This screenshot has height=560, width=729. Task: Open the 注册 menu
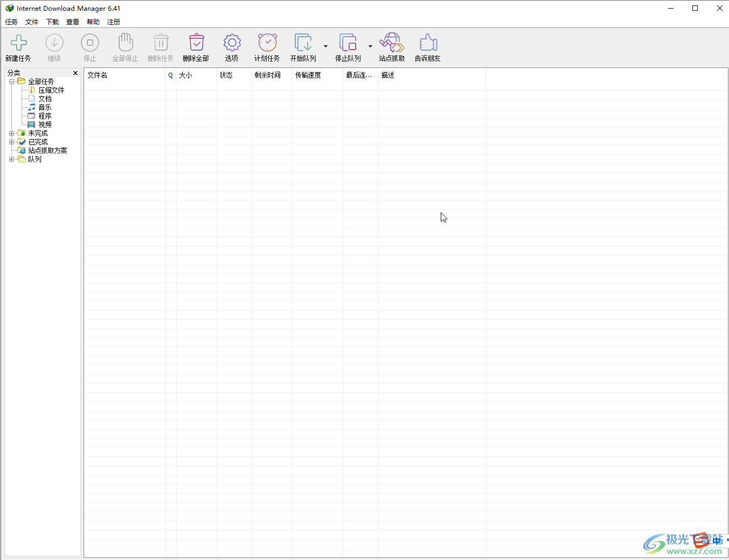(114, 22)
